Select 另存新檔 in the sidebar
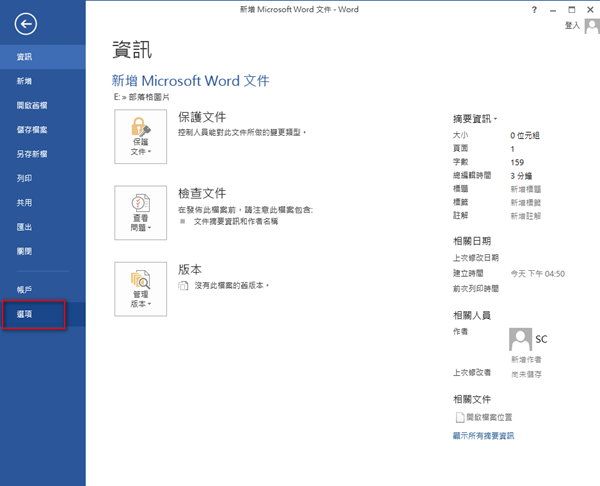Viewport: 600px width, 486px height. tap(42, 154)
